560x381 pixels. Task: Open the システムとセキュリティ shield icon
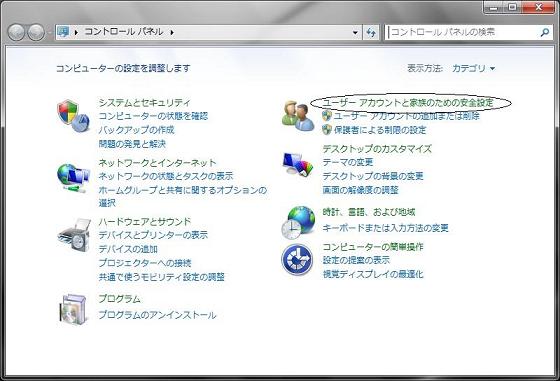pos(73,116)
